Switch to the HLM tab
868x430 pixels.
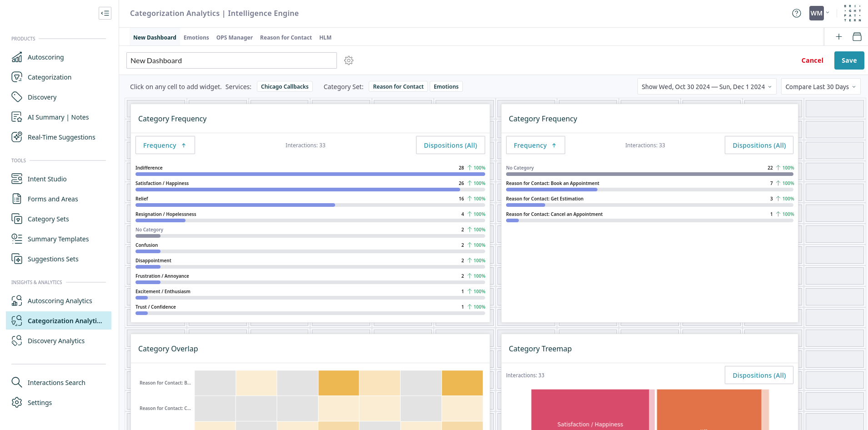point(325,38)
